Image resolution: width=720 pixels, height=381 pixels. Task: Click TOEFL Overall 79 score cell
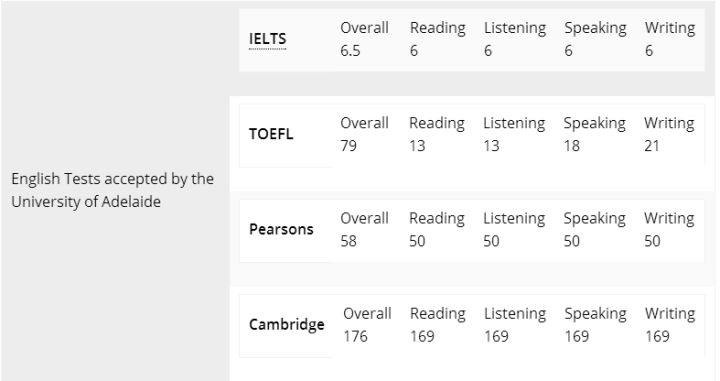365,134
